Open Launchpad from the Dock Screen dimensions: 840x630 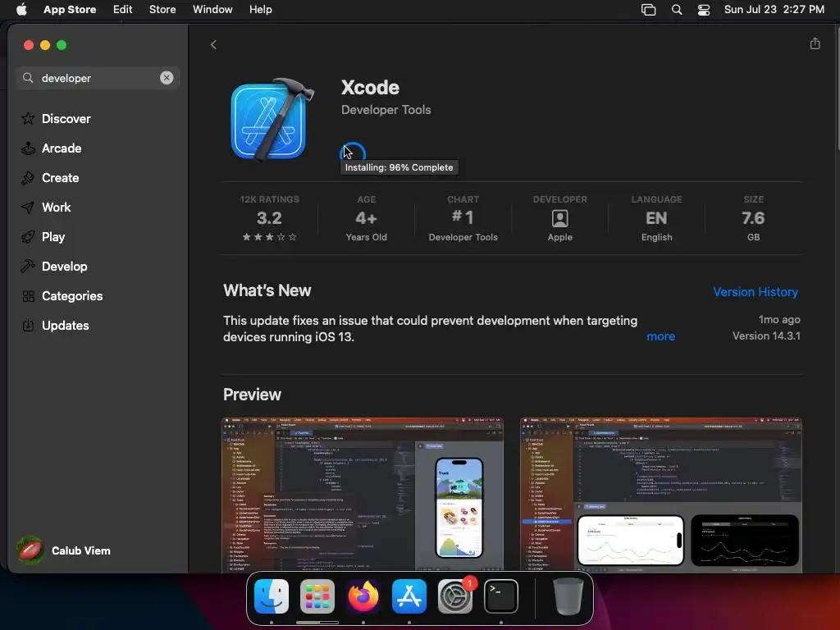pyautogui.click(x=317, y=596)
